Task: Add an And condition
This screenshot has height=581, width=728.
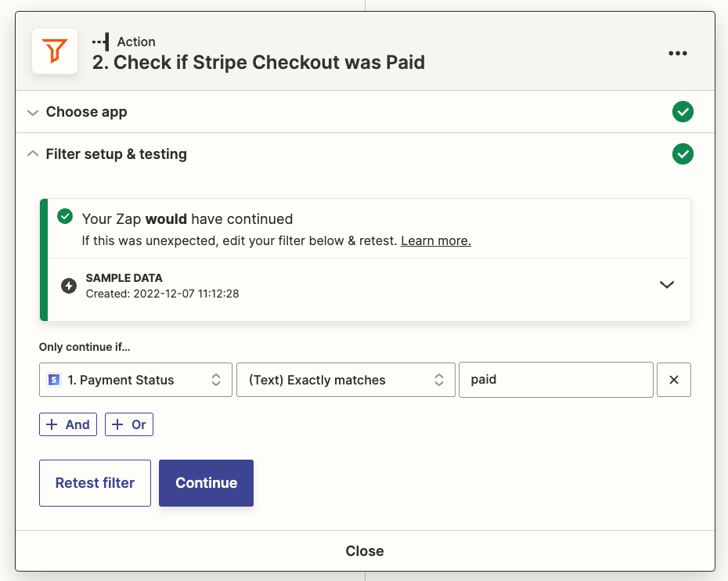Action: 68,424
